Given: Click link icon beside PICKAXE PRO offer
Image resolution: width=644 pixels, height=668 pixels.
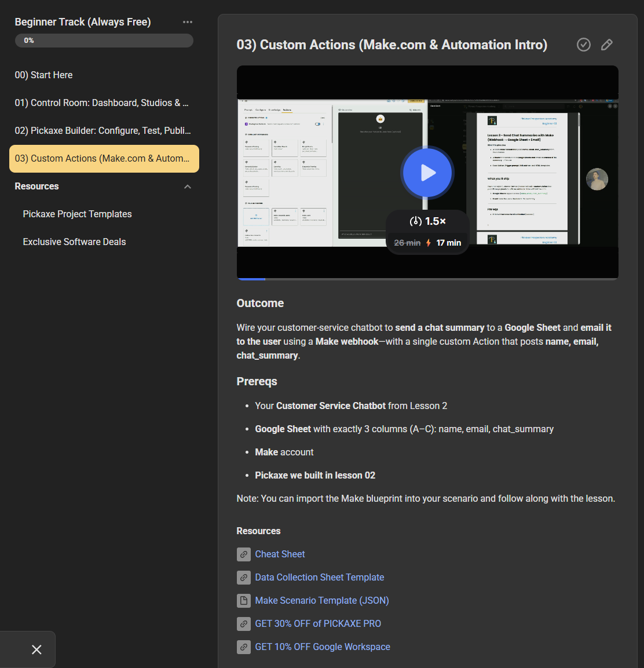Looking at the screenshot, I should [244, 624].
